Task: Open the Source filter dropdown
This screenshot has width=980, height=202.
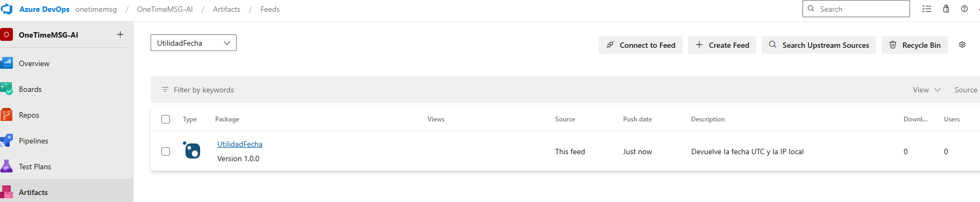Action: tap(967, 90)
